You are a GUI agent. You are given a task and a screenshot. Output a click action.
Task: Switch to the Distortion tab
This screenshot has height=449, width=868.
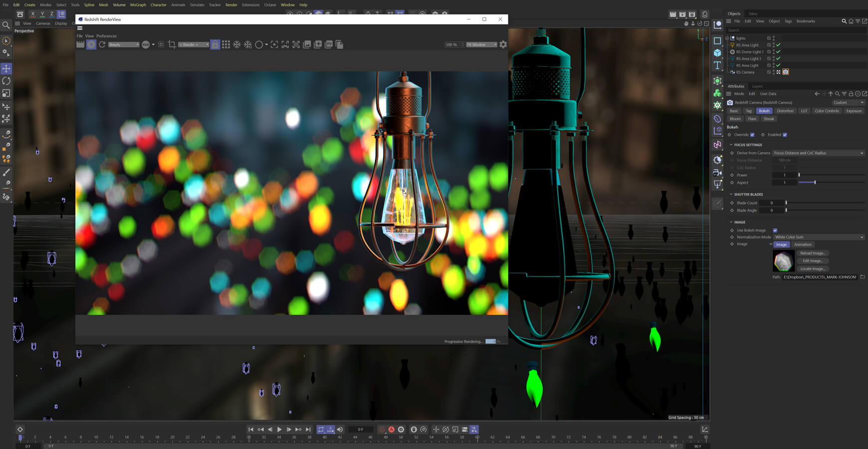point(785,111)
